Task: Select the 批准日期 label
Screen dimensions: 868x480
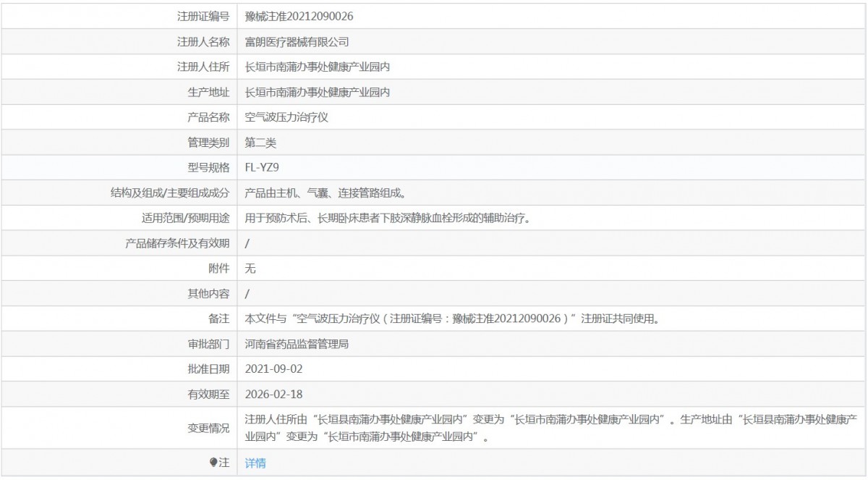Action: [x=208, y=369]
